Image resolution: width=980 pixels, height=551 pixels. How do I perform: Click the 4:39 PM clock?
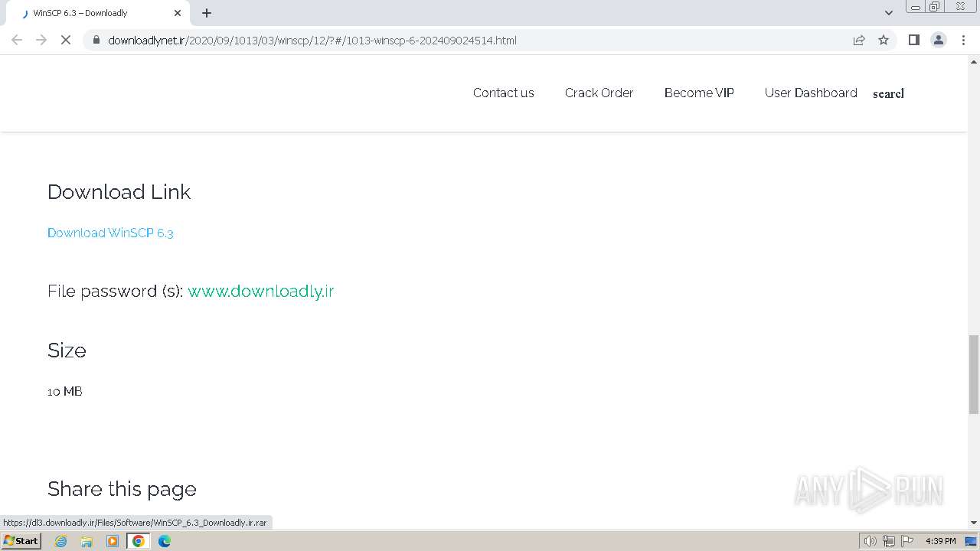pos(940,541)
